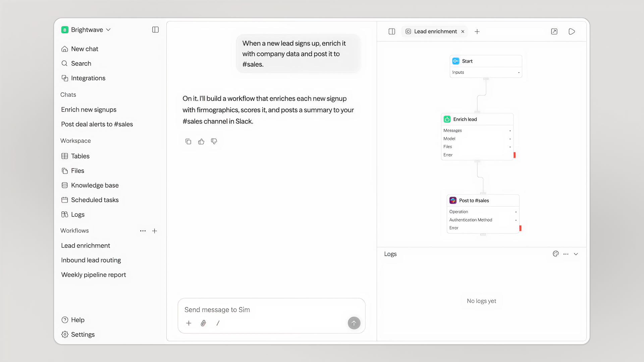
Task: Click the Error row in Enrich lead block
Action: [x=477, y=155]
